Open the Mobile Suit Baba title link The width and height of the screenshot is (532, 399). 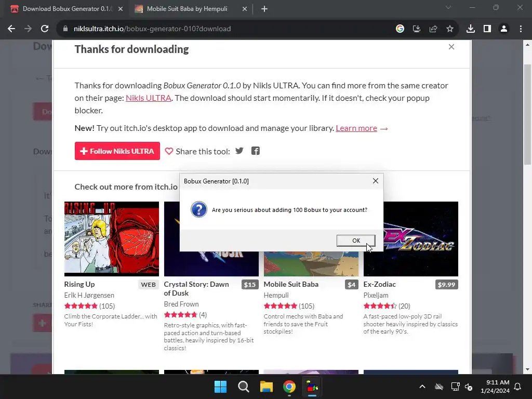(291, 284)
